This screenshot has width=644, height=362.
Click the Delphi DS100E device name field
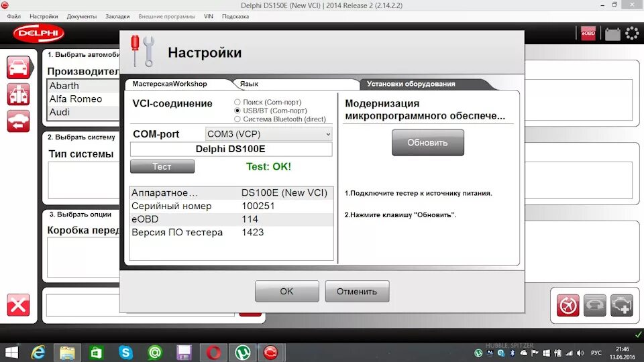[231, 149]
